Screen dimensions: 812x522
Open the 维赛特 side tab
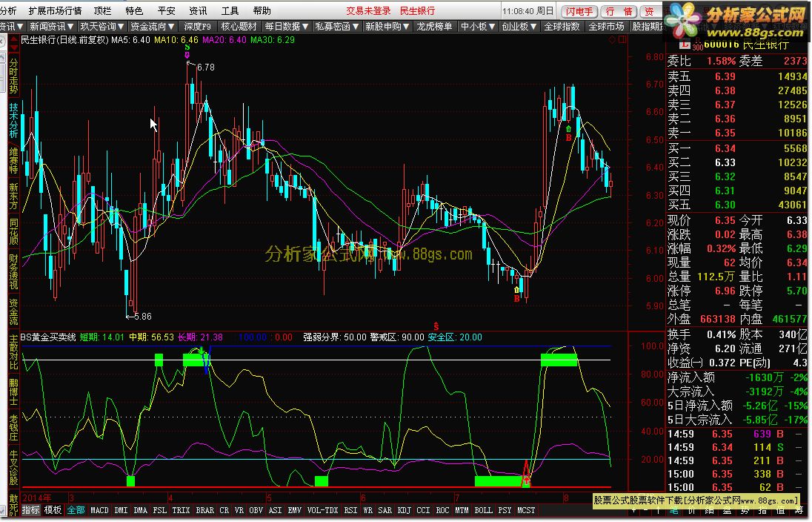(13, 161)
